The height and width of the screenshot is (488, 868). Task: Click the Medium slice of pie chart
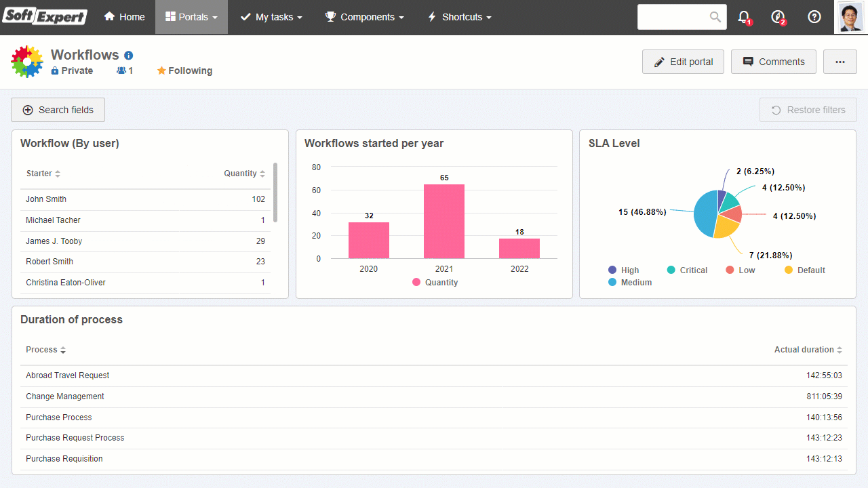point(705,213)
